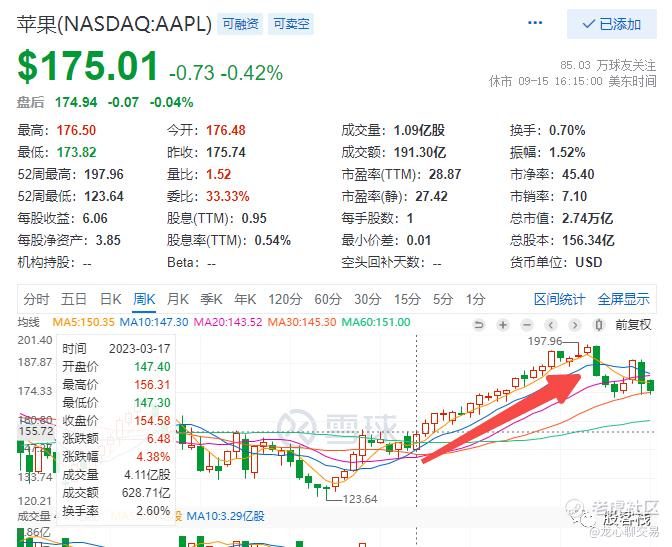The width and height of the screenshot is (672, 547).
Task: Switch to 分时 chart tab
Action: click(36, 299)
